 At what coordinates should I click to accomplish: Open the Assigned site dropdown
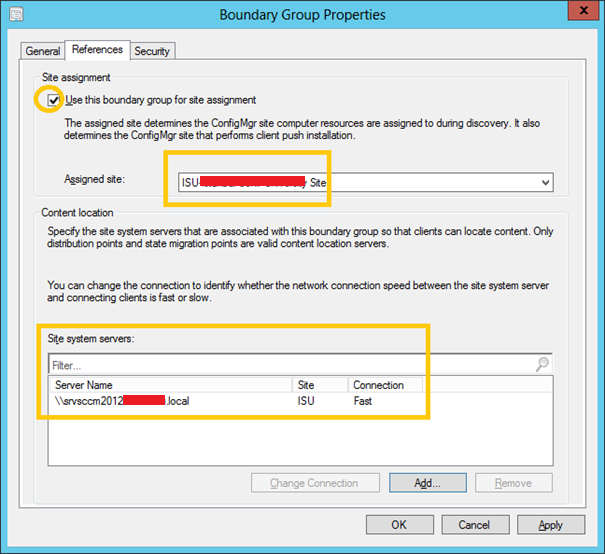coord(544,182)
